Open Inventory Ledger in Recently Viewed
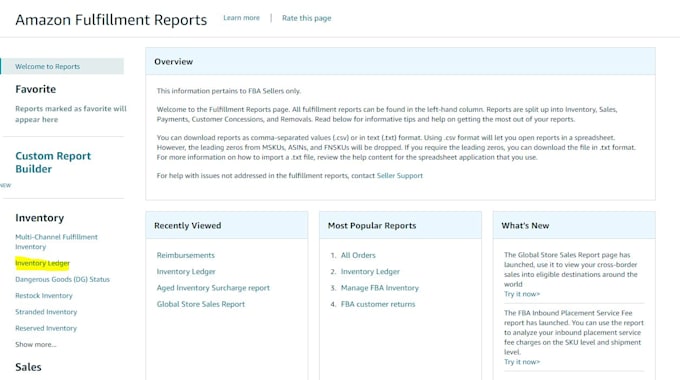The height and width of the screenshot is (380, 680). click(x=186, y=272)
